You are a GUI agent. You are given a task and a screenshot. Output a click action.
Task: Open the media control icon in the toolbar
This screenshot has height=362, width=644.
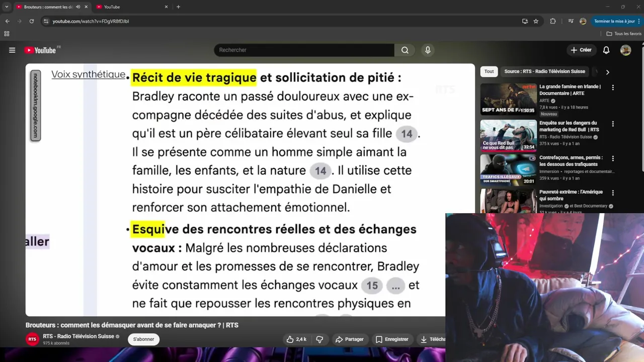(571, 21)
